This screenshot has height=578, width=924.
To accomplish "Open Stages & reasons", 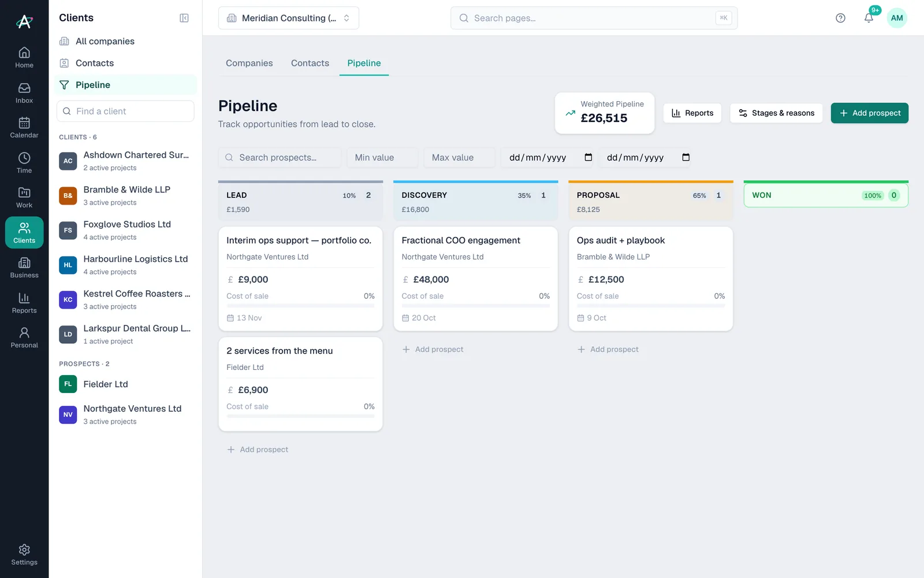I will click(776, 113).
